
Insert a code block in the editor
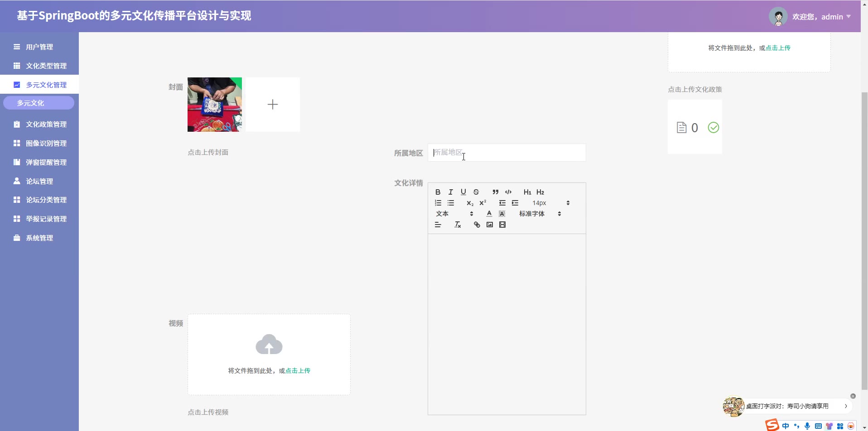(508, 192)
